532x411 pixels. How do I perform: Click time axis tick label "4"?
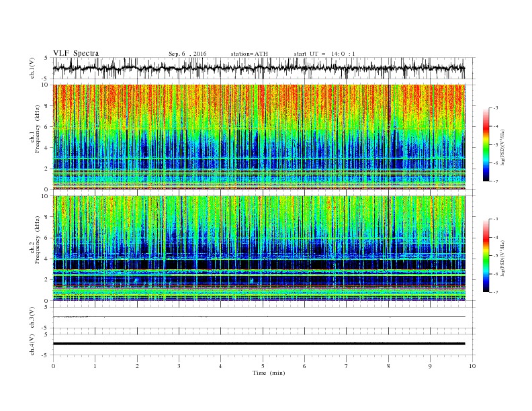[x=221, y=366]
